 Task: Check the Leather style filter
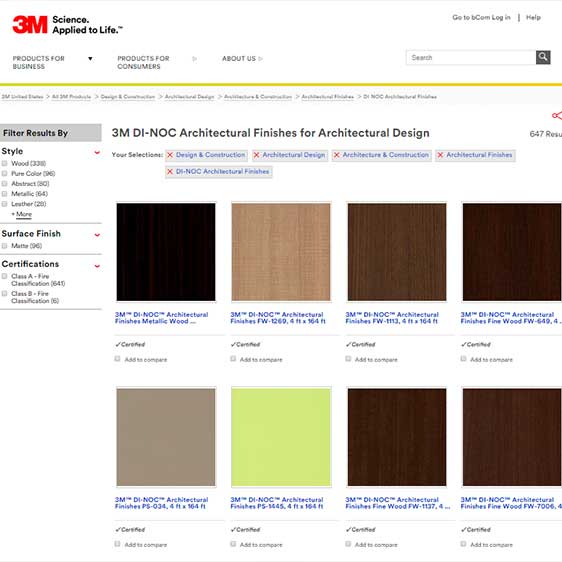pos(5,204)
